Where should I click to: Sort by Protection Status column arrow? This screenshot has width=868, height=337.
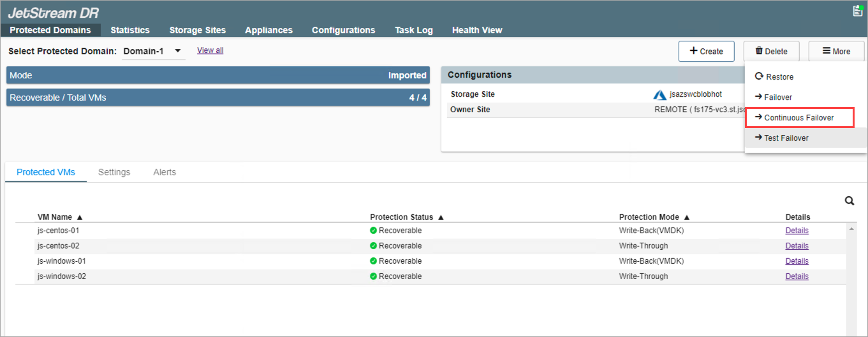441,217
